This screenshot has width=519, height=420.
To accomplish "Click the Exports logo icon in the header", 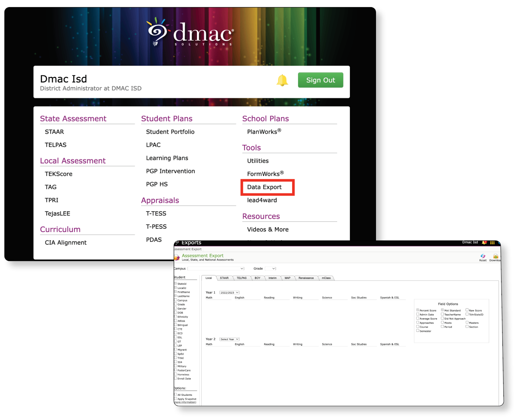I will pyautogui.click(x=177, y=243).
